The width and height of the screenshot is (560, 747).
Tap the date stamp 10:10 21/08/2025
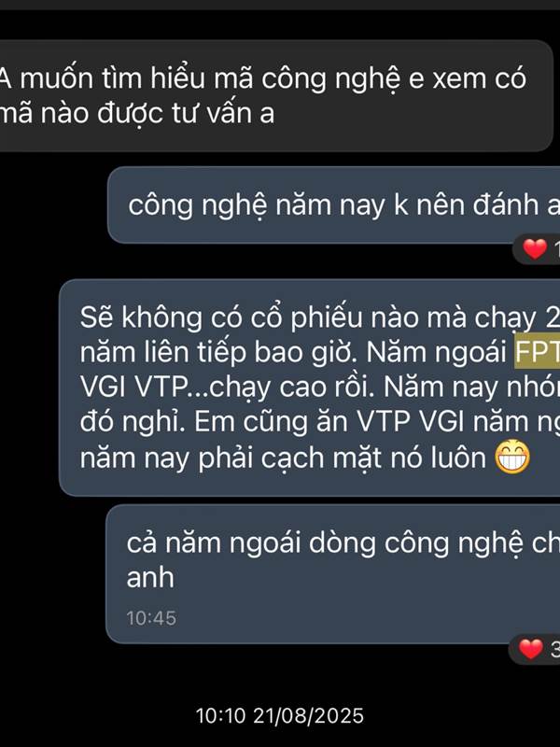coord(280,715)
